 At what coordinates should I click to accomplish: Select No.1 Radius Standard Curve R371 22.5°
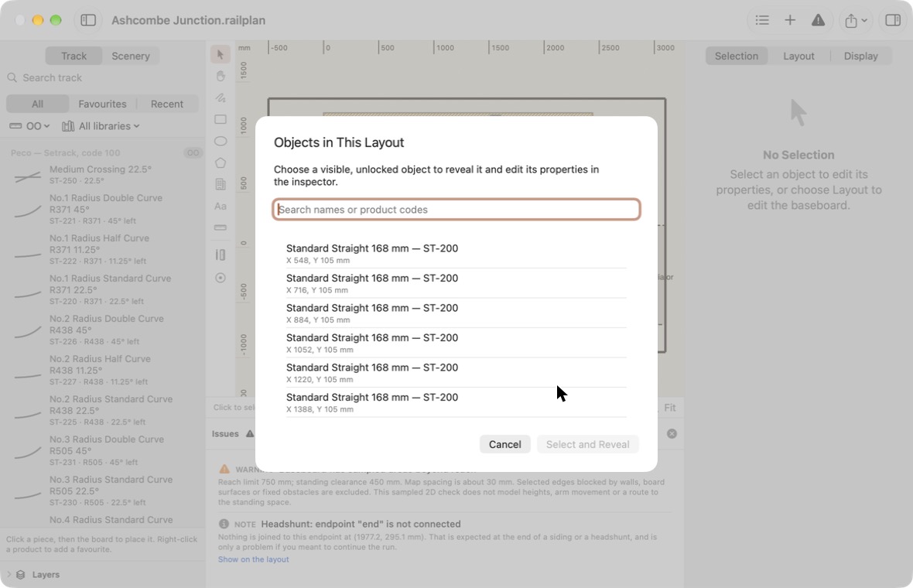tap(103, 289)
